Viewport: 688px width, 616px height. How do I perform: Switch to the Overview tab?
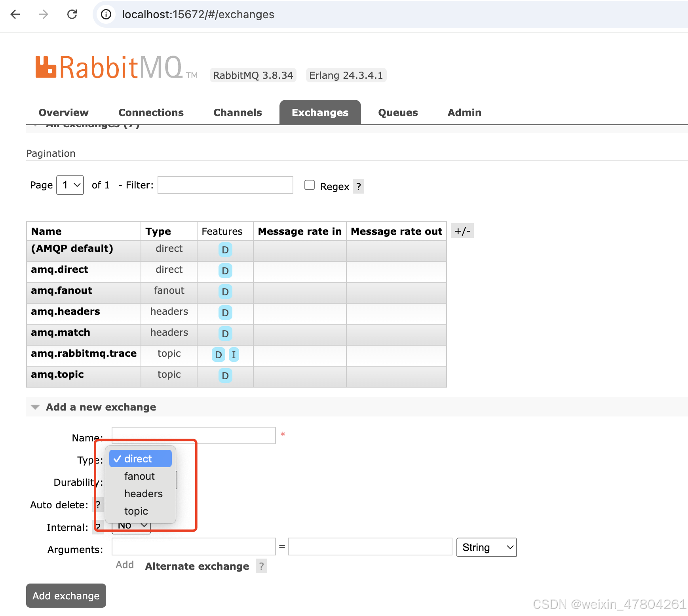63,112
